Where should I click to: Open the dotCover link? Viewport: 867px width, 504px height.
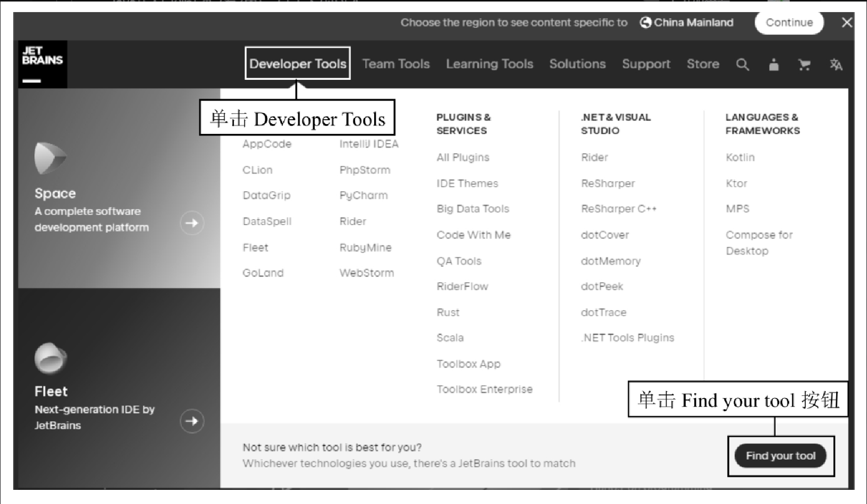605,235
